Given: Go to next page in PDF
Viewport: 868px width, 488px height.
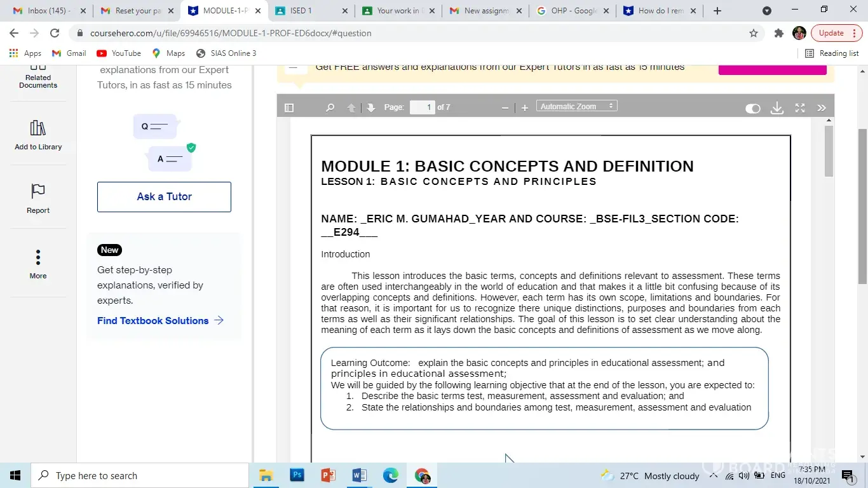Looking at the screenshot, I should pyautogui.click(x=371, y=108).
